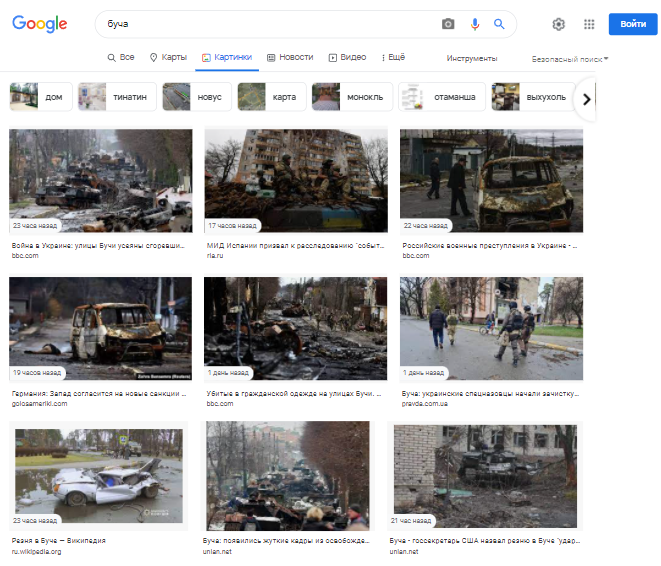661x566 pixels.
Task: Click the Google logo
Action: click(x=40, y=24)
